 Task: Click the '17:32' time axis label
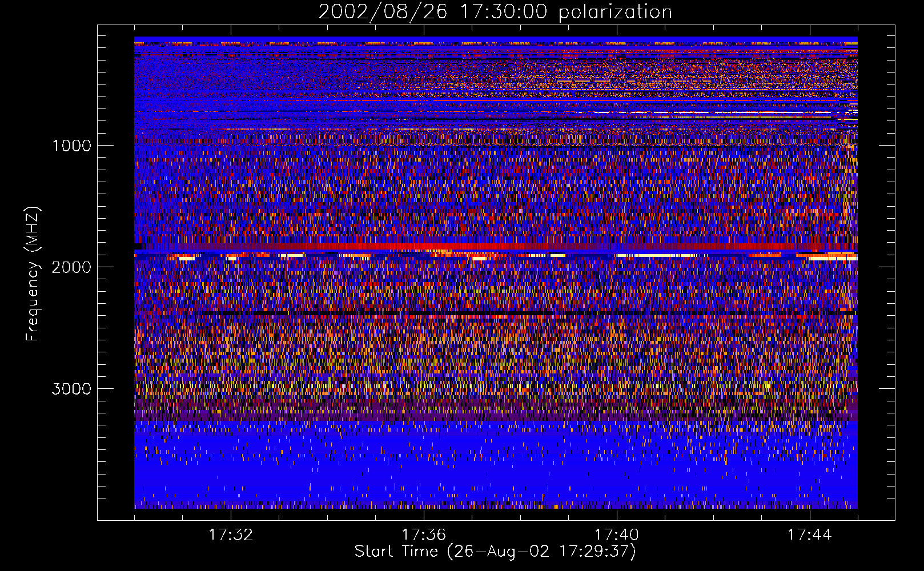tap(231, 535)
